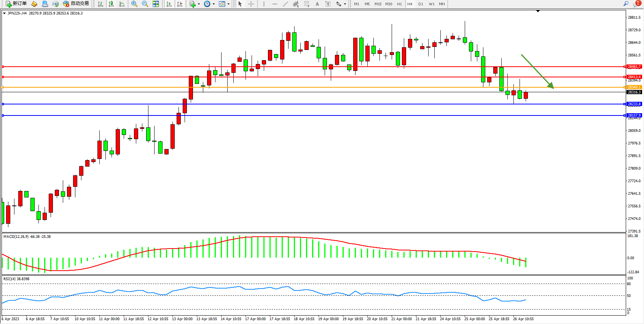This screenshot has width=644, height=324.
Task: Click the zoom in magnifier icon
Action: coord(134,4)
